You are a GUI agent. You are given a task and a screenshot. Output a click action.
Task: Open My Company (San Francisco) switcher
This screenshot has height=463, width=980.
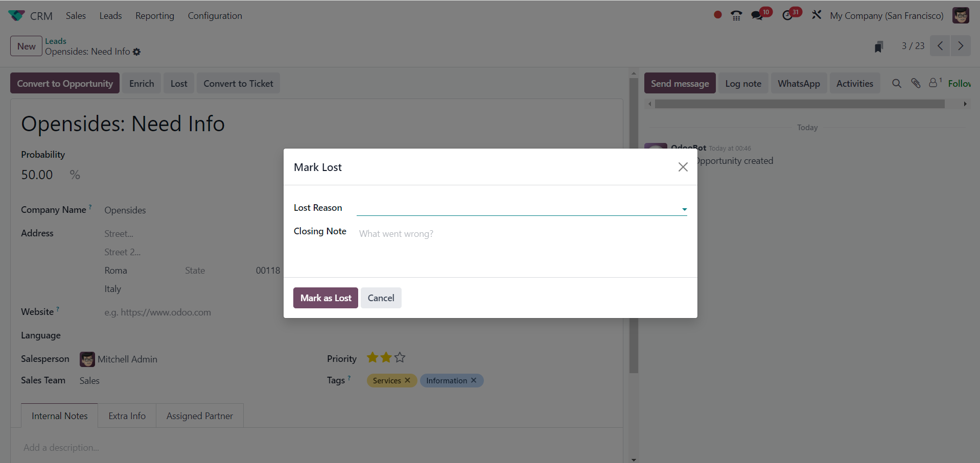pyautogui.click(x=886, y=16)
